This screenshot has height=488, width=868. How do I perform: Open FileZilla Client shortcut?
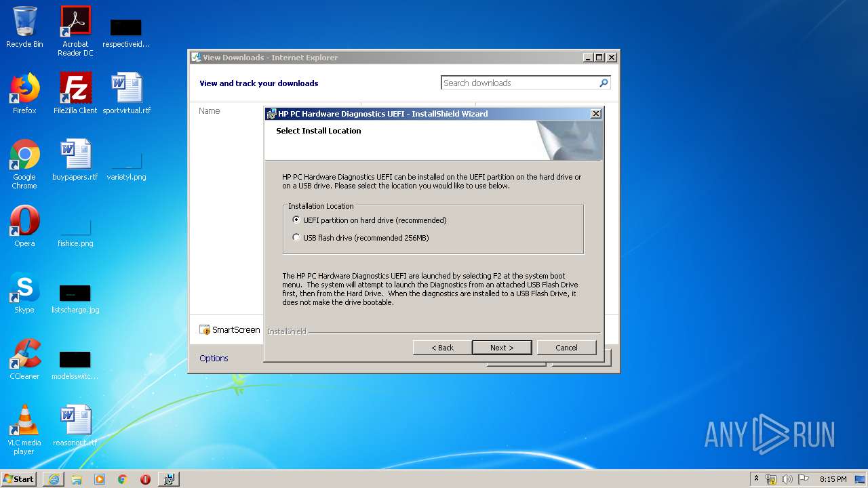tap(75, 94)
